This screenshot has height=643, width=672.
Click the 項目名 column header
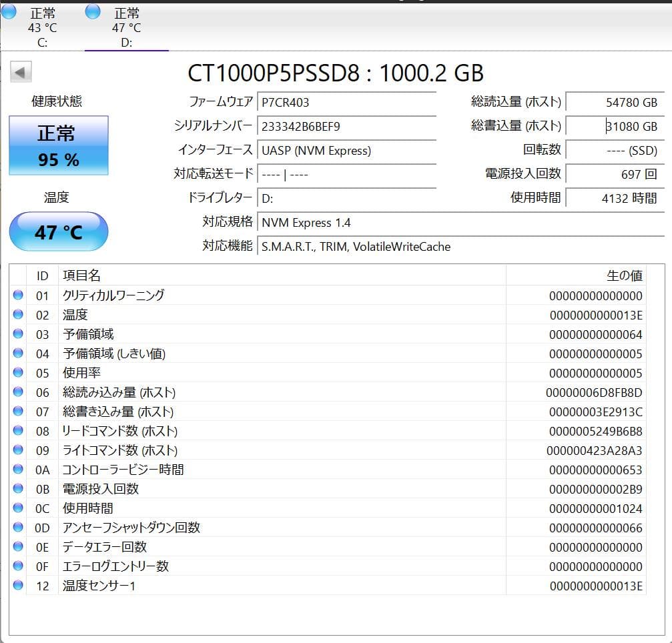[x=282, y=275]
